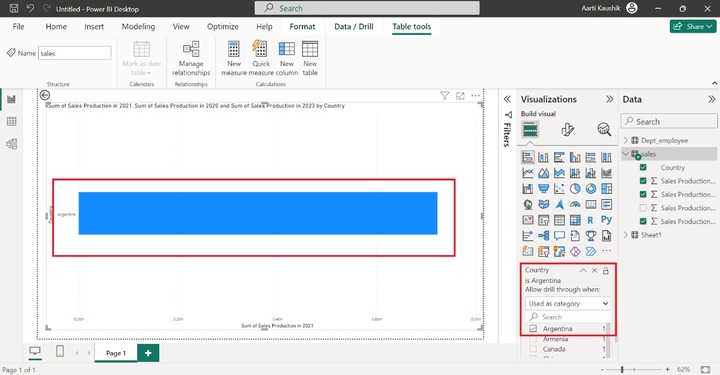Screen dimensions: 720x375
Task: Collapse the Country drill through card
Action: point(583,270)
